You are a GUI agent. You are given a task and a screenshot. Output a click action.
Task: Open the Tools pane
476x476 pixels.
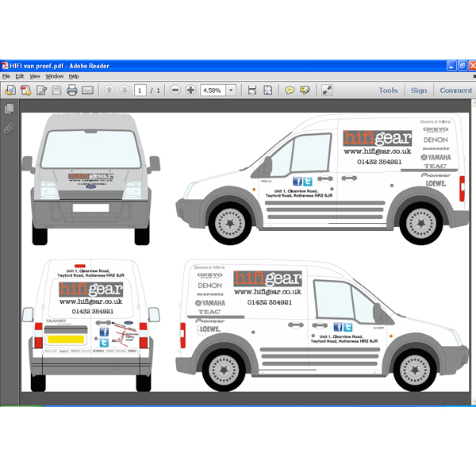(x=388, y=90)
